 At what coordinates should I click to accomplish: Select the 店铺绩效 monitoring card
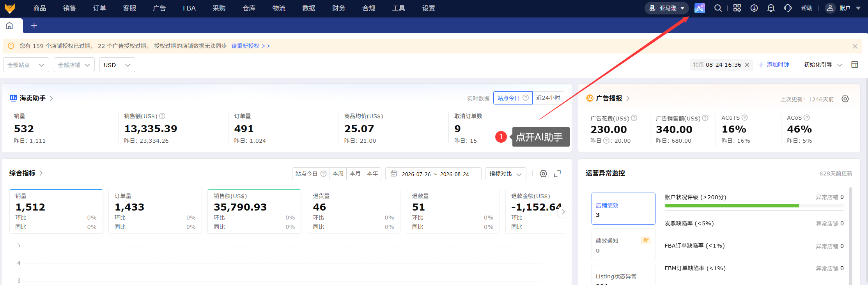(623, 209)
